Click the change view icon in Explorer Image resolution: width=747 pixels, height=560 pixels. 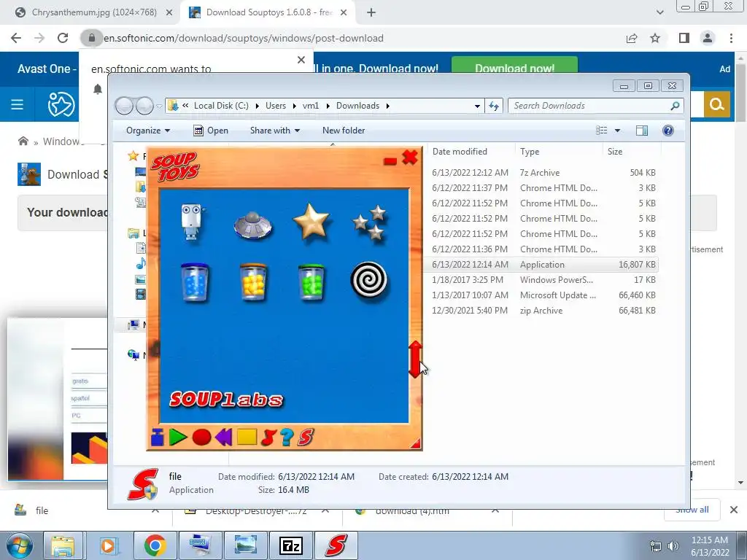pos(602,131)
